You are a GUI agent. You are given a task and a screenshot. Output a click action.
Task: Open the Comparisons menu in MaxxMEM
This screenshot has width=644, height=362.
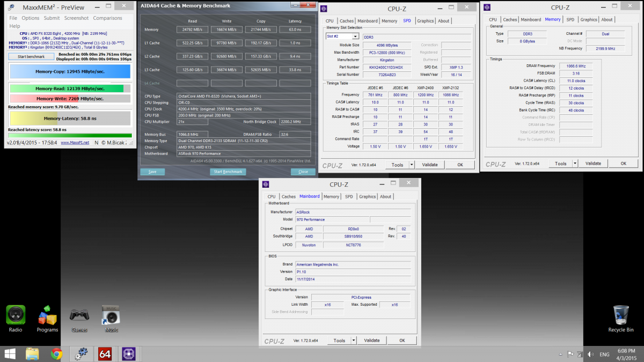point(107,18)
